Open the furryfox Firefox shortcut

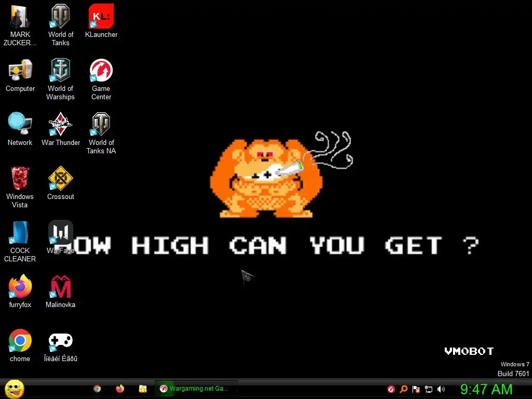[x=20, y=291]
